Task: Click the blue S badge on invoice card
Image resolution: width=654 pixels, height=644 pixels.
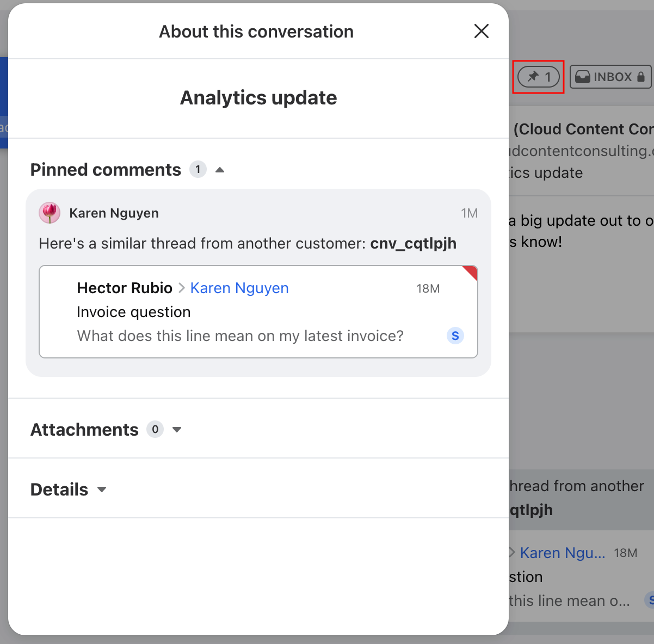Action: [x=455, y=336]
